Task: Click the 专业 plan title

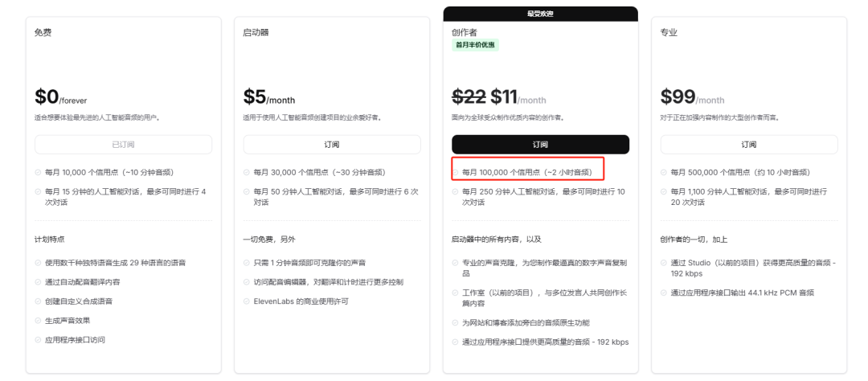Action: pos(669,33)
